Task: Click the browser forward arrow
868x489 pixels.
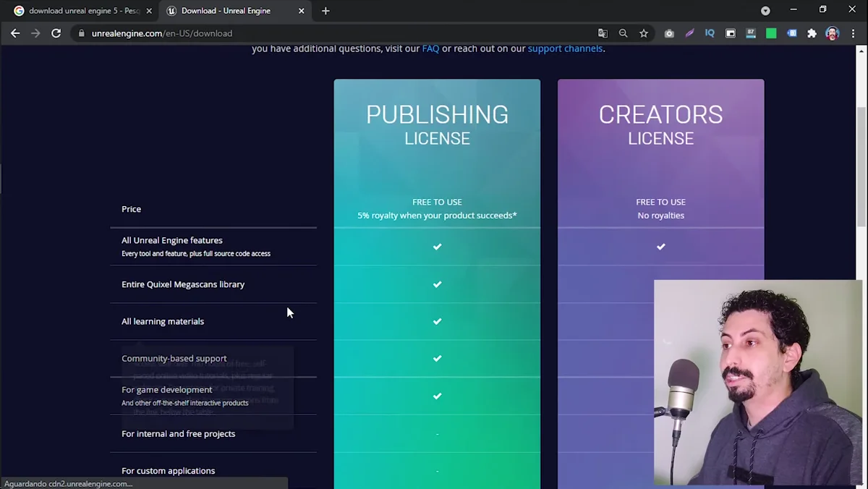Action: point(35,33)
